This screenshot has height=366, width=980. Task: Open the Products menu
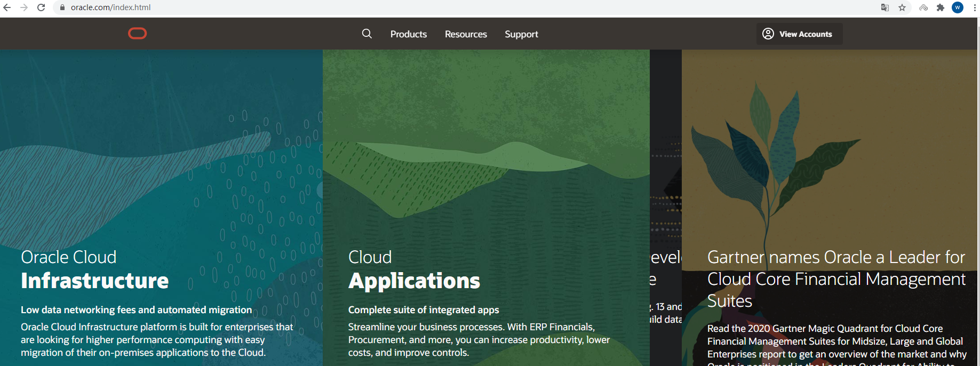coord(409,34)
